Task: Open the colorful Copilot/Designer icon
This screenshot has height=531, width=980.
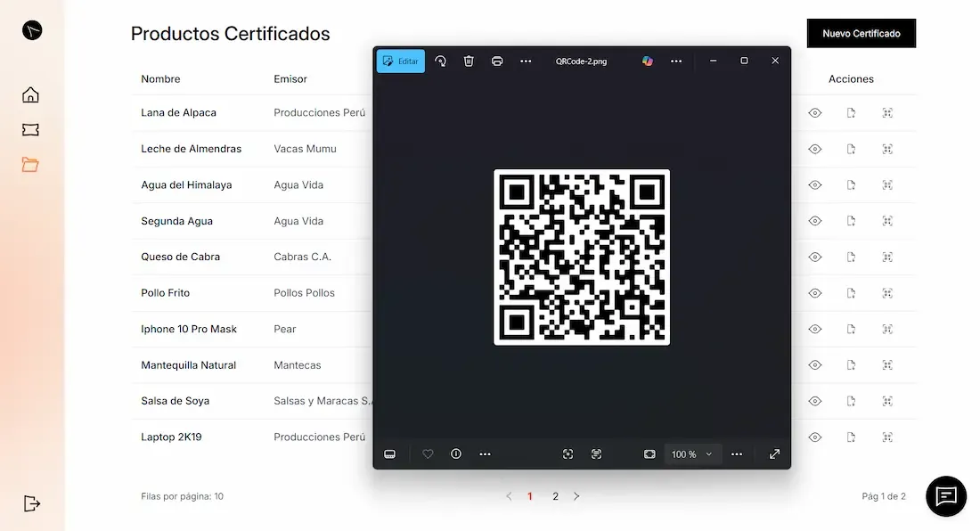Action: point(648,61)
